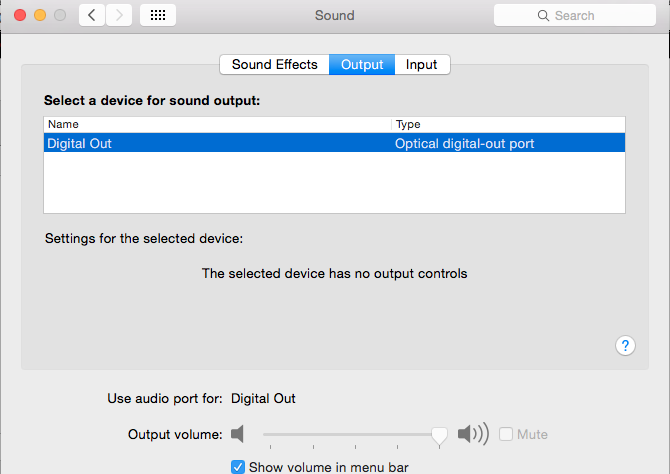Viewport: 670px width, 474px height.
Task: Click the forward navigation arrow
Action: (x=119, y=15)
